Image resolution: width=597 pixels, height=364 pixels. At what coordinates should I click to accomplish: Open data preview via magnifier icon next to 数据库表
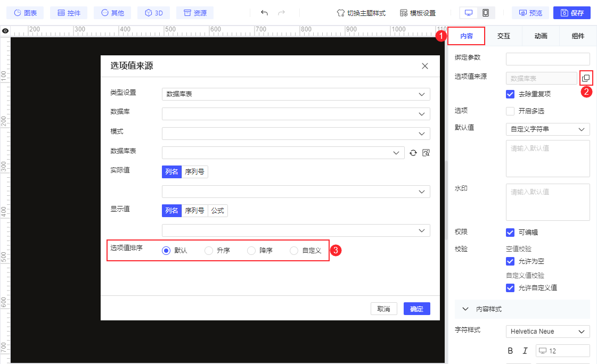coord(426,153)
